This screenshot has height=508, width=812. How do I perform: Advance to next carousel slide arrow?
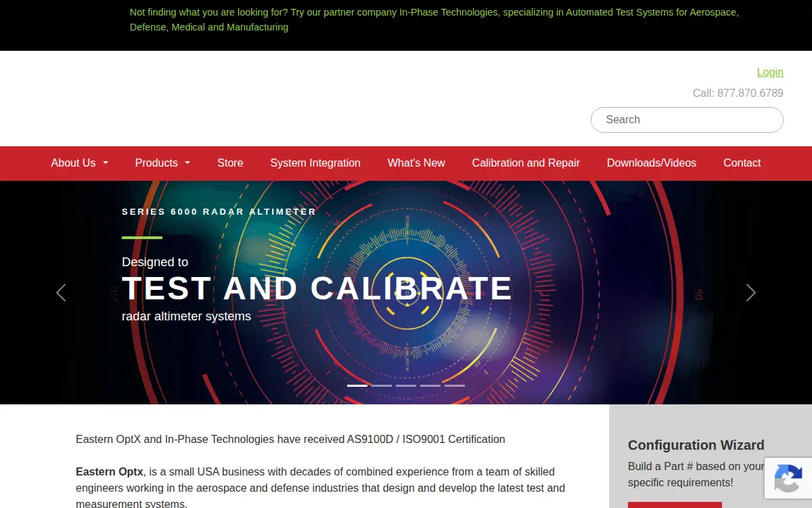(750, 293)
